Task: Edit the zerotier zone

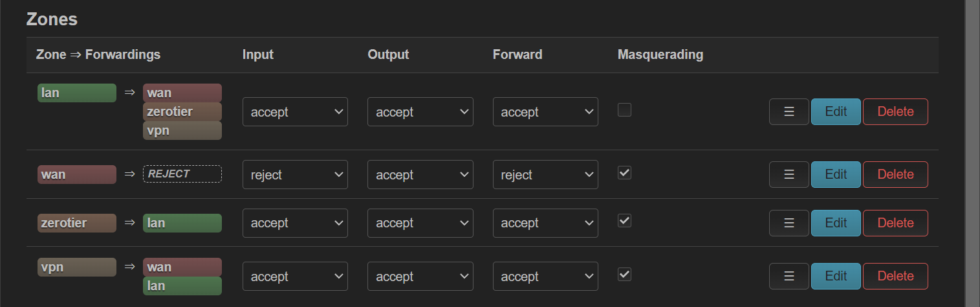Action: pos(836,223)
